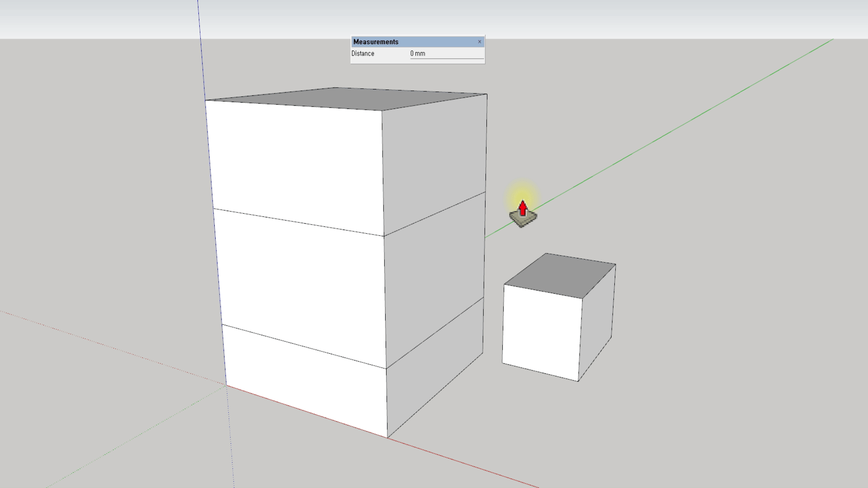This screenshot has width=868, height=488.
Task: Click the axes origin at the tall box's base corner
Action: click(x=226, y=385)
